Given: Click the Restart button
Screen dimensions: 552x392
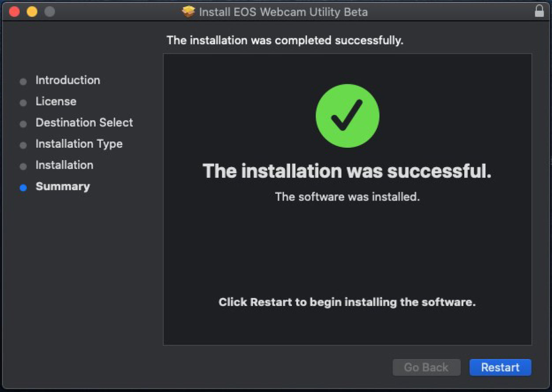Looking at the screenshot, I should [x=500, y=367].
